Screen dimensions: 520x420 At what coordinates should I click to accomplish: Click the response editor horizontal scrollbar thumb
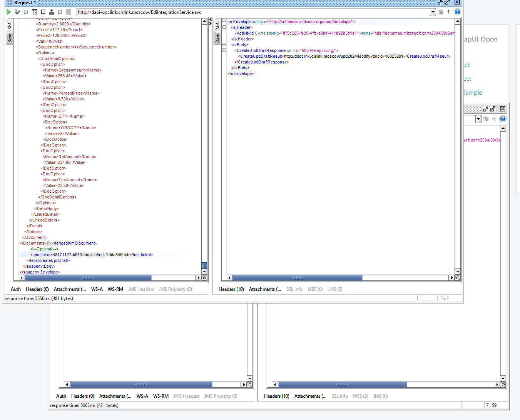(298, 278)
